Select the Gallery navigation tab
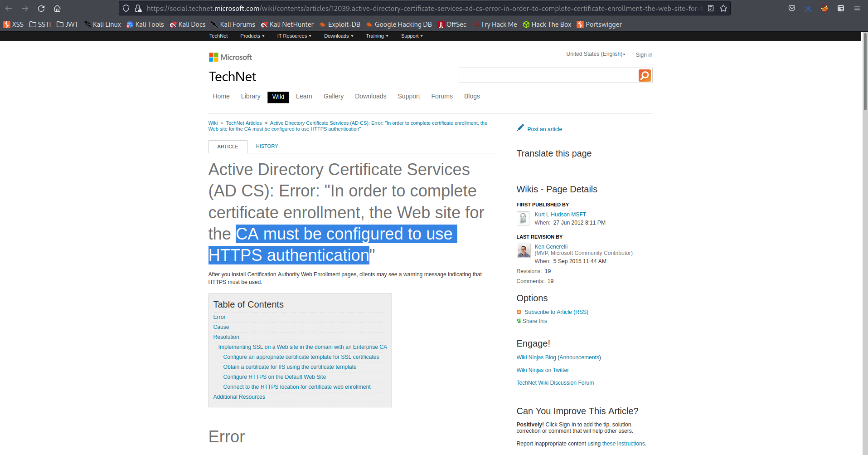Viewport: 868px width, 455px height. point(334,96)
